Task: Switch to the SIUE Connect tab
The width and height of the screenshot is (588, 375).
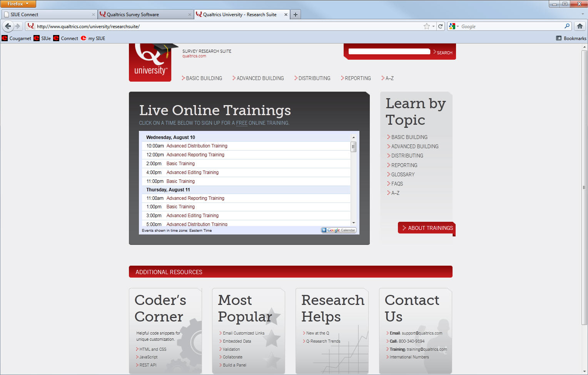Action: click(46, 15)
